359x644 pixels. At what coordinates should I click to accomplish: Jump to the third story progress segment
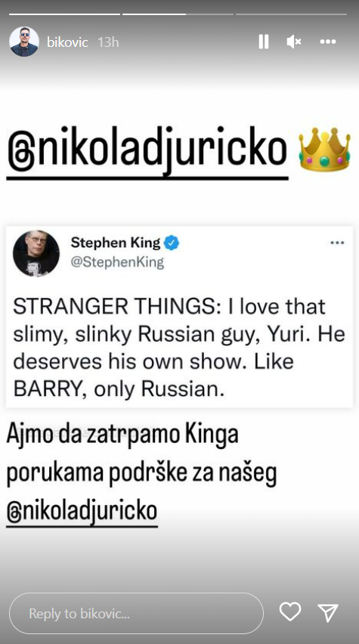(291, 14)
